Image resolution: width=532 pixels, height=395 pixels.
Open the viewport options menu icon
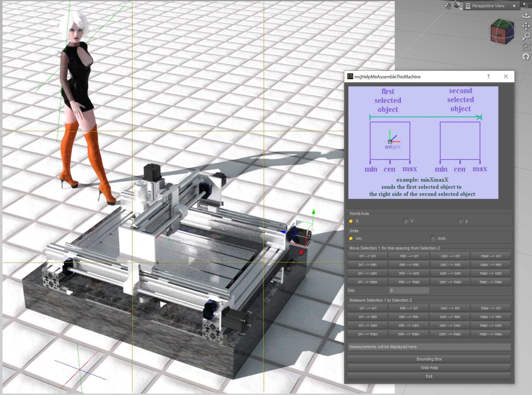pos(526,5)
